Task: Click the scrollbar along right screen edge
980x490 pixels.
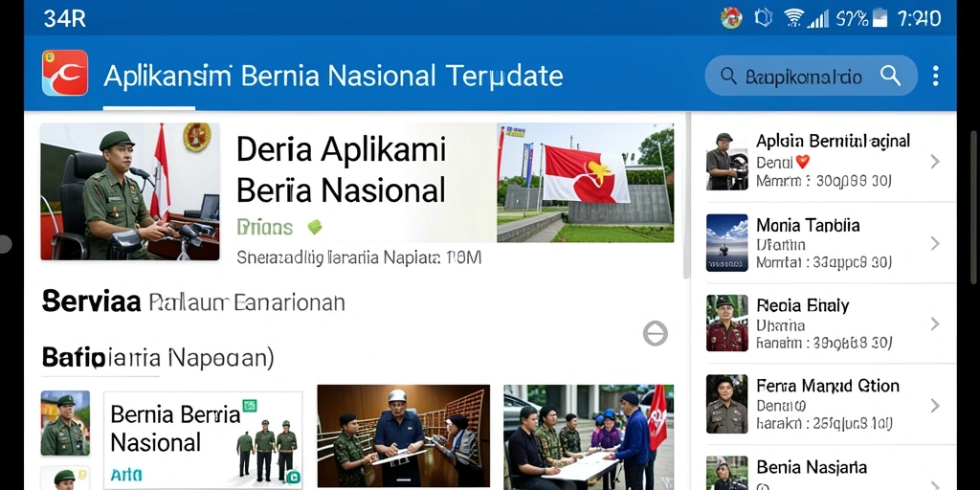Action: (x=973, y=207)
